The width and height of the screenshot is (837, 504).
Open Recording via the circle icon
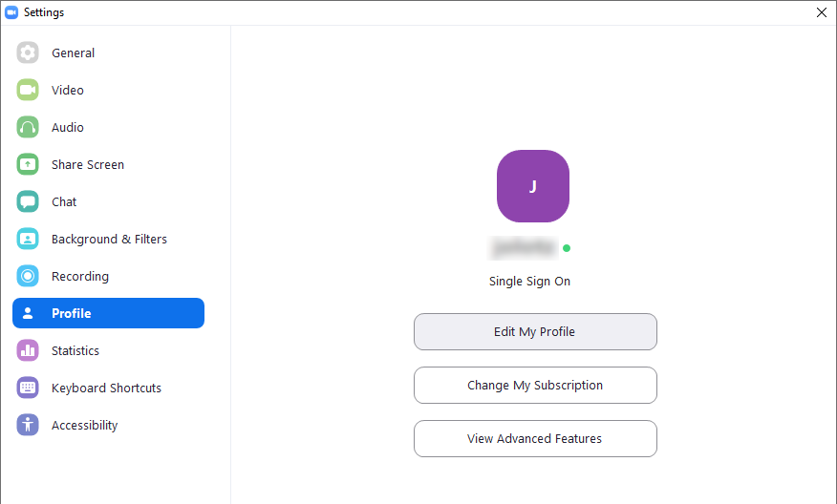click(x=27, y=276)
